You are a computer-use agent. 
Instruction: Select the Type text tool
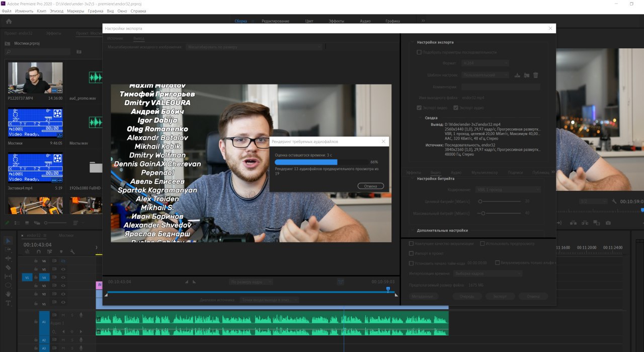point(8,303)
